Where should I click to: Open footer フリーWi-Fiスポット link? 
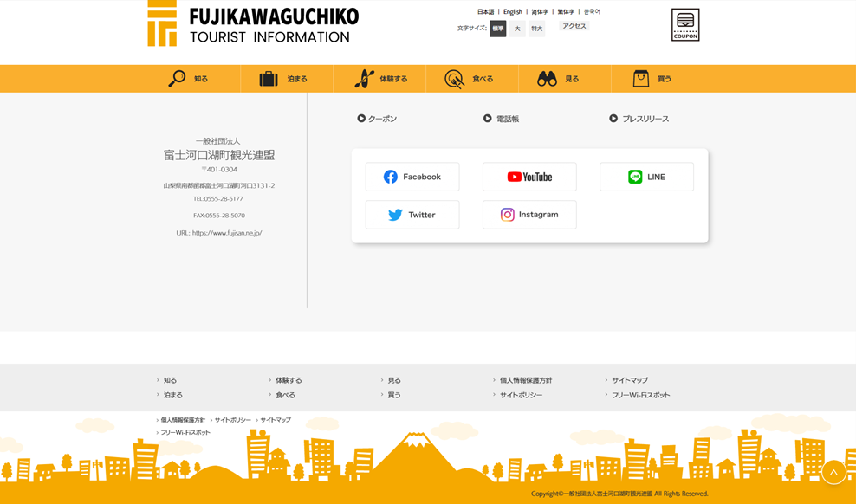tap(640, 395)
